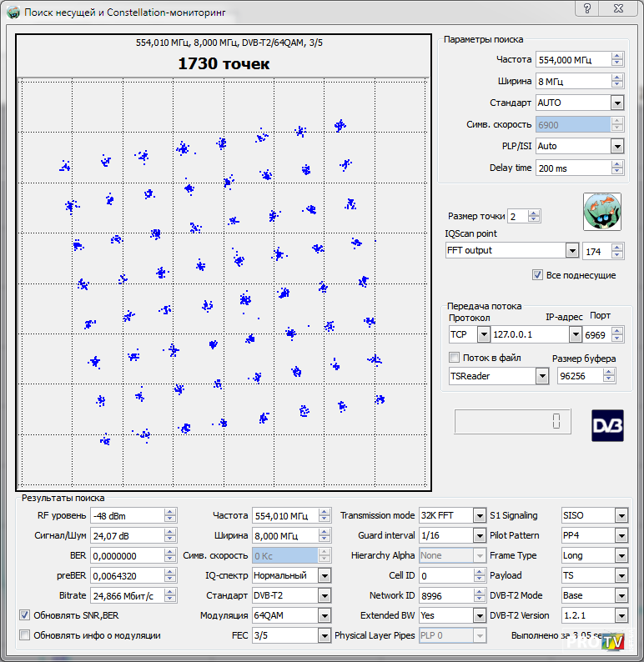Adjust the Delay time spinner
The width and height of the screenshot is (644, 662).
[x=617, y=168]
